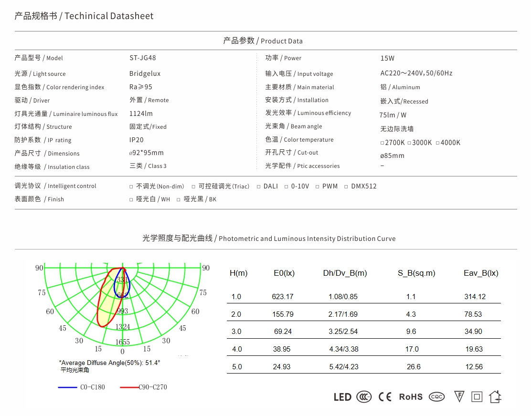532x416 pixels.
Task: Click the 12.56 average illuminance cell
Action: pos(474,367)
